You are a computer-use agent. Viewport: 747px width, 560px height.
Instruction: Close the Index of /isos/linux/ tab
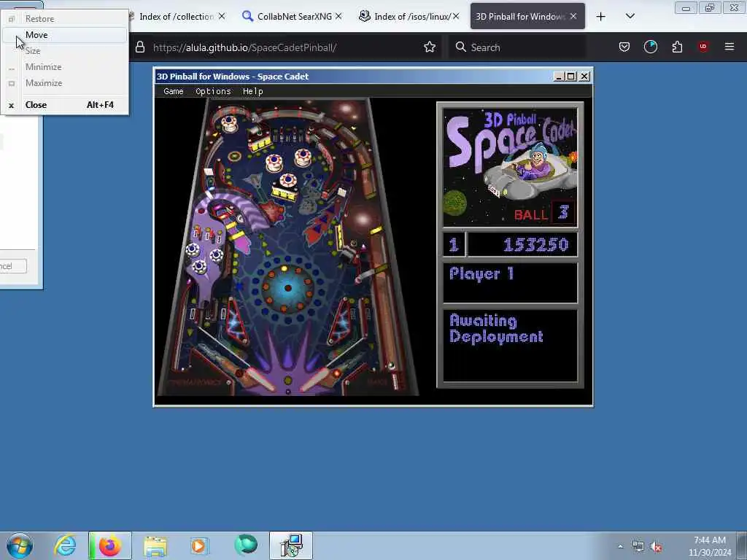tap(456, 16)
